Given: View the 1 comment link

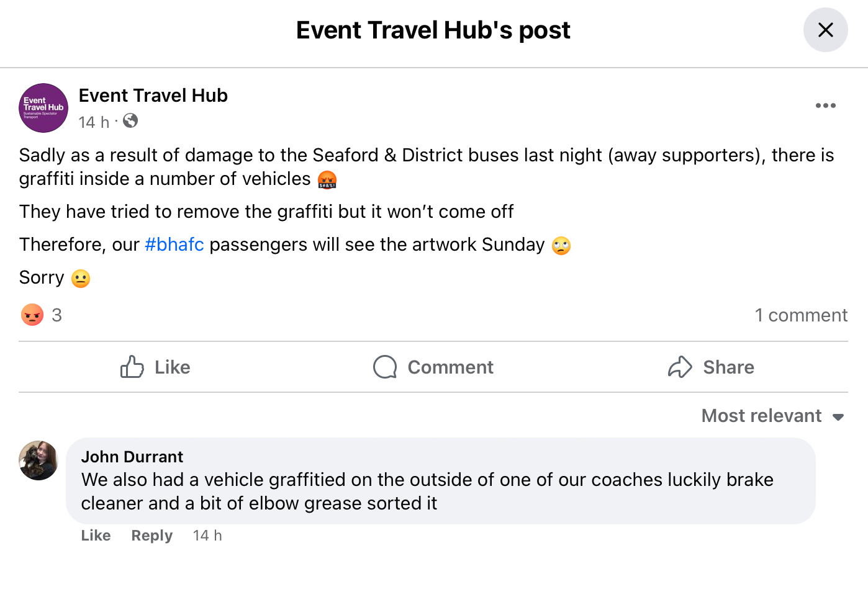Looking at the screenshot, I should tap(801, 315).
